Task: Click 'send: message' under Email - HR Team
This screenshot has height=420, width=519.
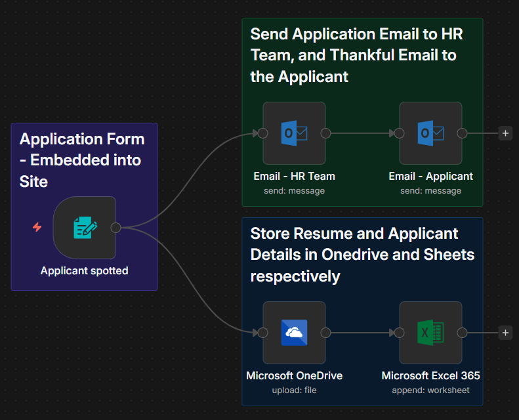Action: click(294, 190)
